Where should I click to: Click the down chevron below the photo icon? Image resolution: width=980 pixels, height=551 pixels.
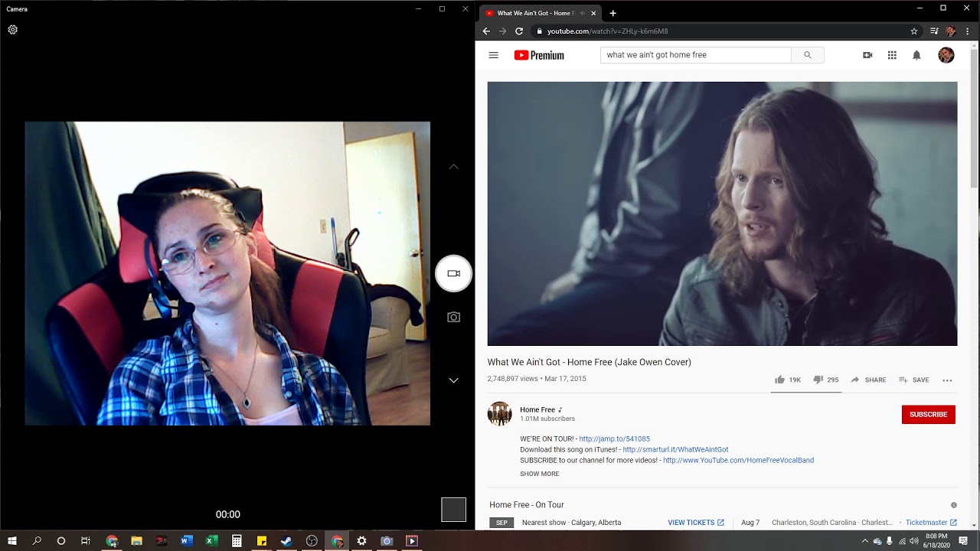453,380
